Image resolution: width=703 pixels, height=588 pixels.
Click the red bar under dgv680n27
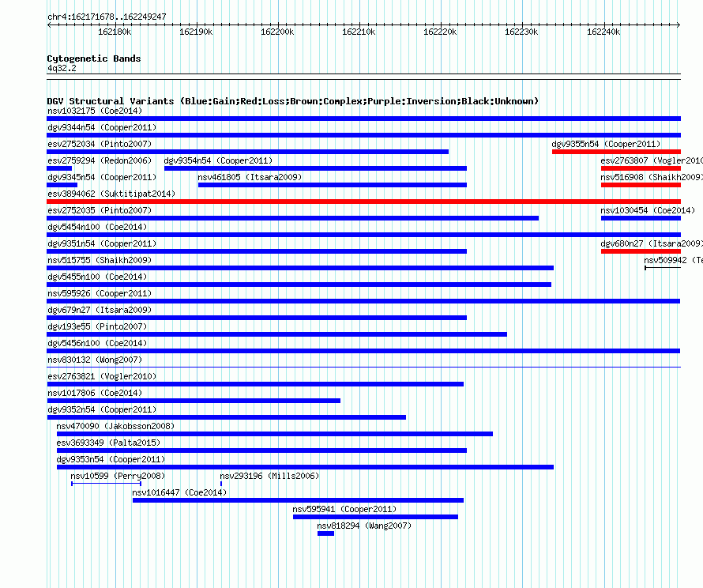coord(641,251)
